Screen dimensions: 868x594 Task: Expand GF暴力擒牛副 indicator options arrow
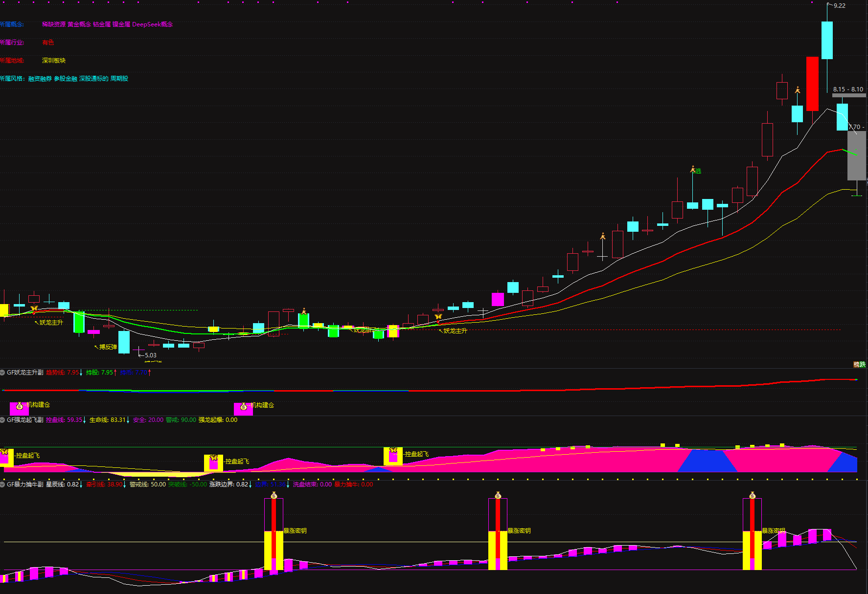pyautogui.click(x=3, y=484)
